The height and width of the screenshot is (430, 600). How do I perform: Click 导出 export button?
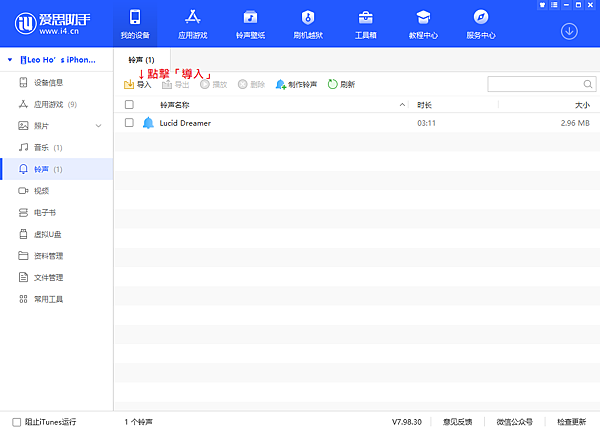pos(176,84)
